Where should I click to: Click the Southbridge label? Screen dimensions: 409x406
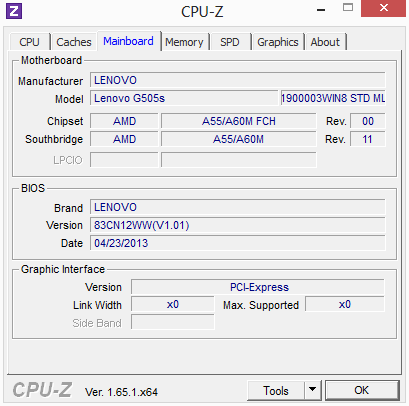point(54,139)
